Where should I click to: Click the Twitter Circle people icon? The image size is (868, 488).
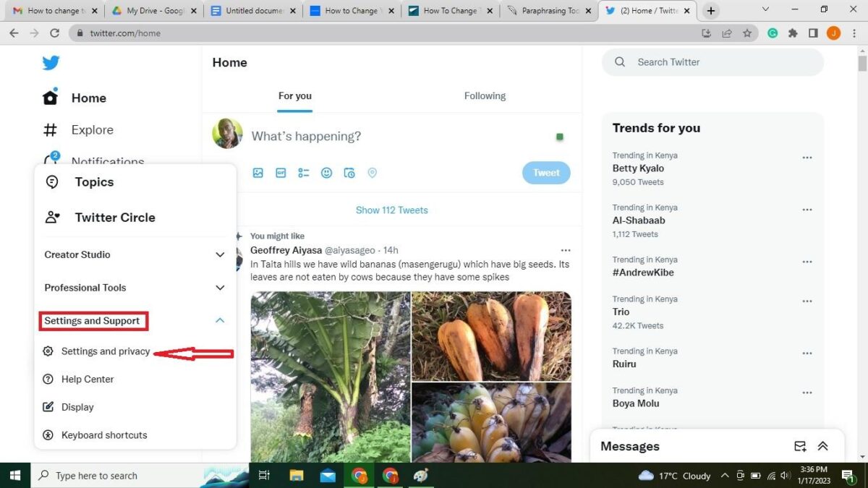[52, 217]
